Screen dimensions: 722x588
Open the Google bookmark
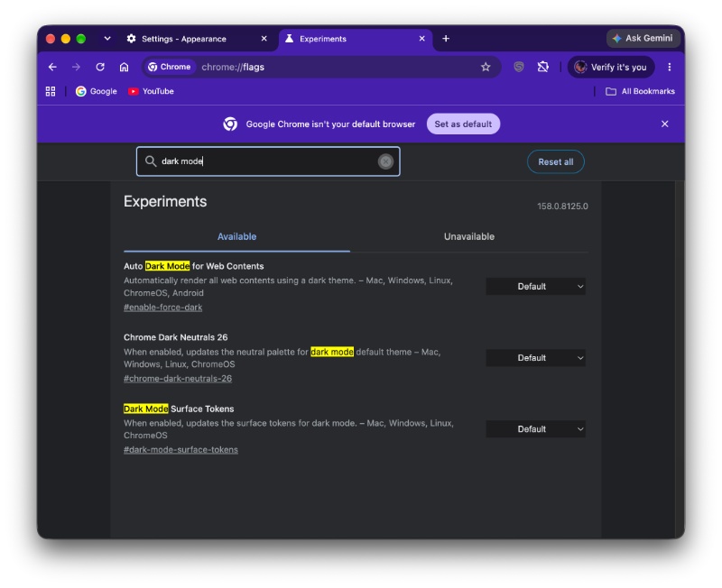[97, 92]
